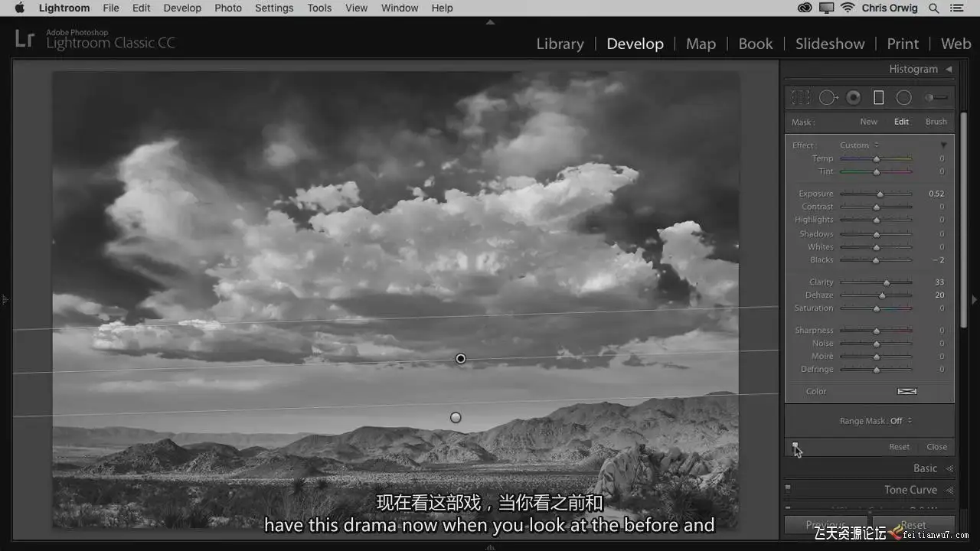Click the Temp slider handle
The height and width of the screenshot is (551, 980).
click(877, 159)
